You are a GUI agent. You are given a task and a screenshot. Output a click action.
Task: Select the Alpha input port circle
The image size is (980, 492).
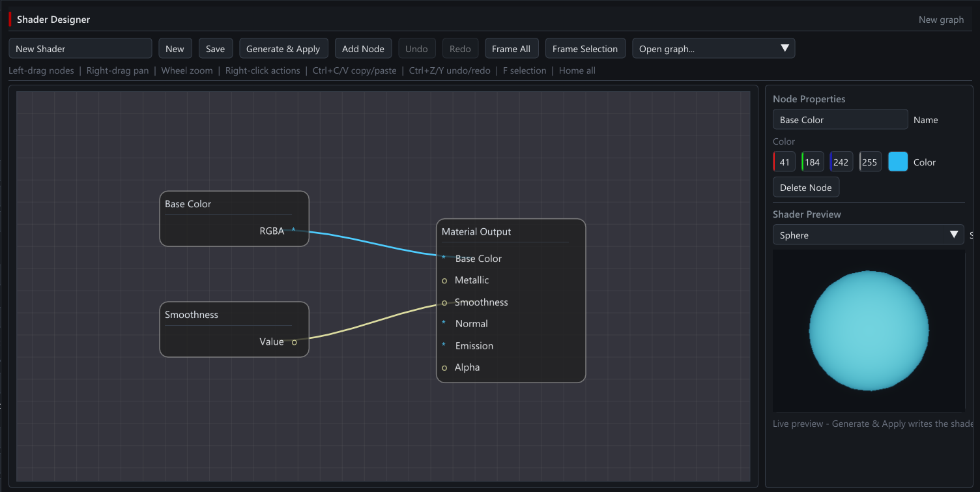click(444, 368)
